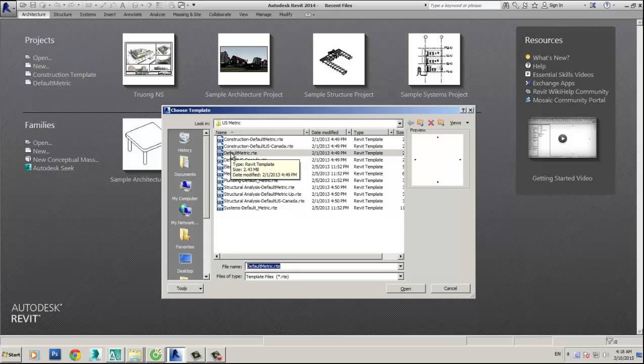Click the Communication Center satellite icon
Viewport: 644px width, 364px height.
pos(525,5)
